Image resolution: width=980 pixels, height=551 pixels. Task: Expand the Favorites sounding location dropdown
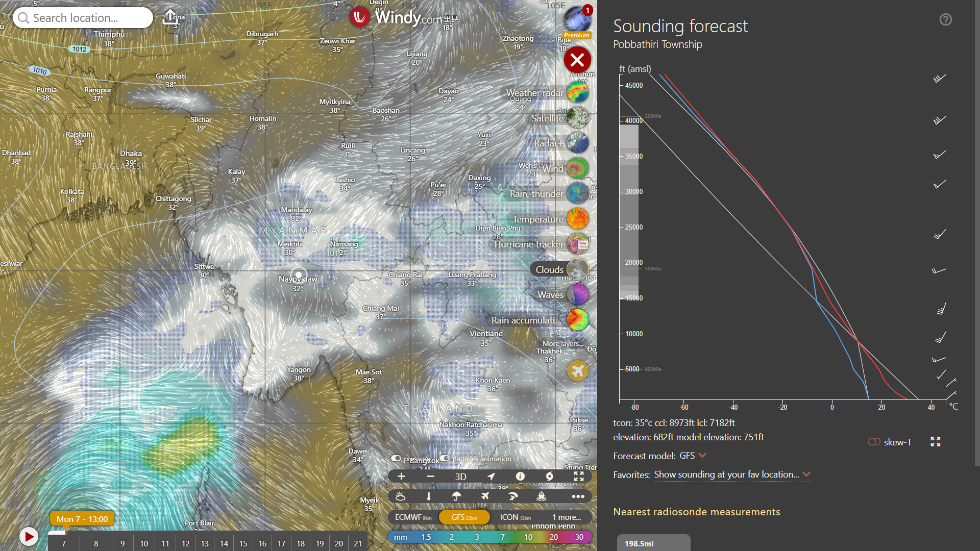tap(732, 474)
